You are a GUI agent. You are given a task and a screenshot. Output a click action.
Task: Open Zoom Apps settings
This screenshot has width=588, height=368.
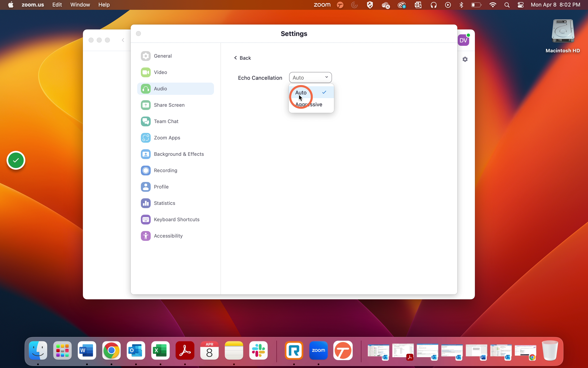click(175, 138)
